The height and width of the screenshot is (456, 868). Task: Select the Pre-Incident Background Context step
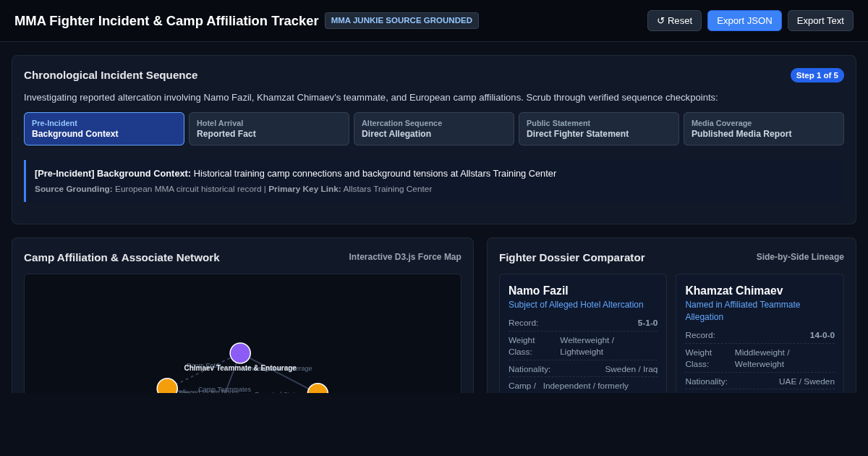[x=104, y=129]
